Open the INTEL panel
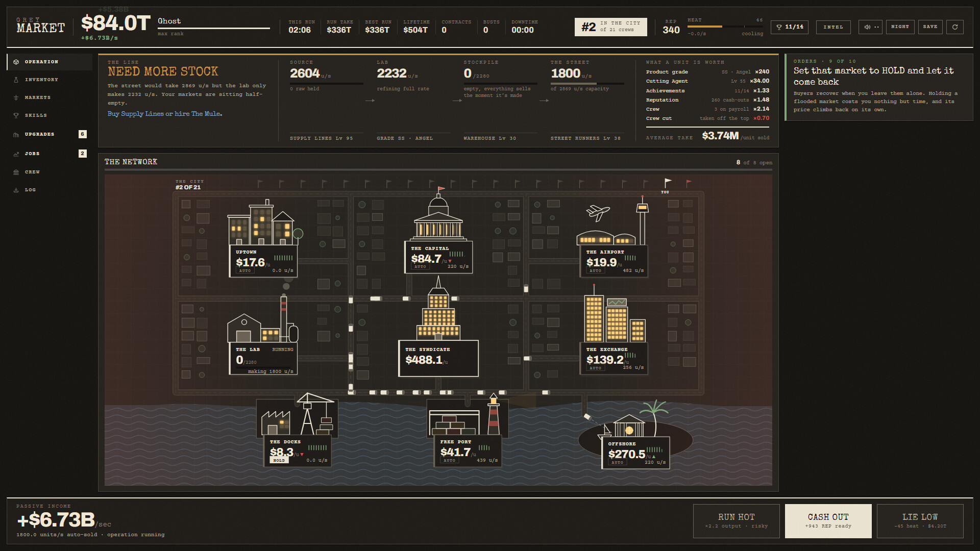 point(833,27)
